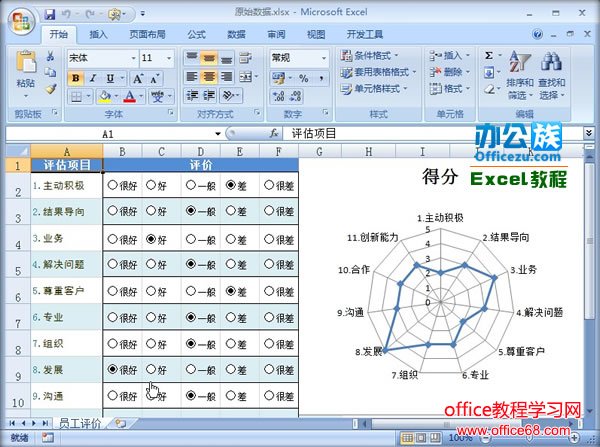Increase font size with large A icon
Viewport: 600px width, 447px height.
[x=138, y=78]
